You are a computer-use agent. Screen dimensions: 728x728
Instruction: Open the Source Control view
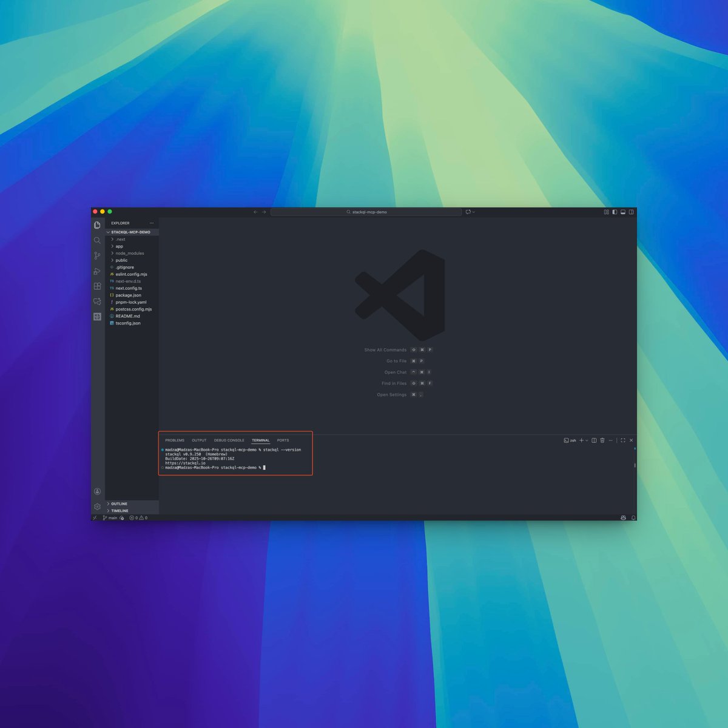[x=97, y=255]
